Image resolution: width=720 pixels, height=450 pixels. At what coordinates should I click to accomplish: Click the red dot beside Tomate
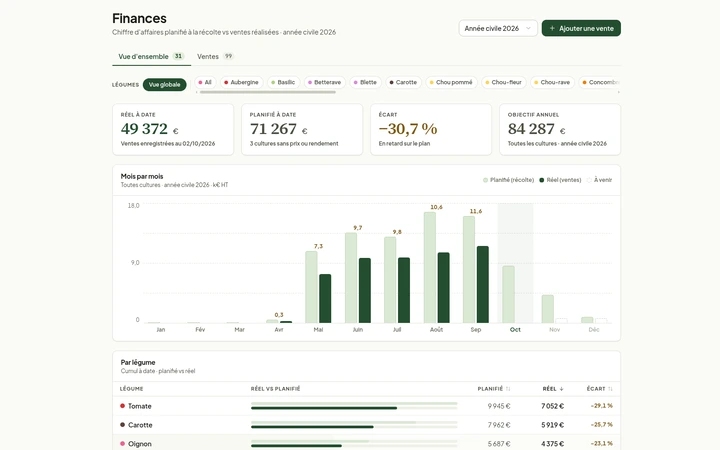[x=123, y=406]
